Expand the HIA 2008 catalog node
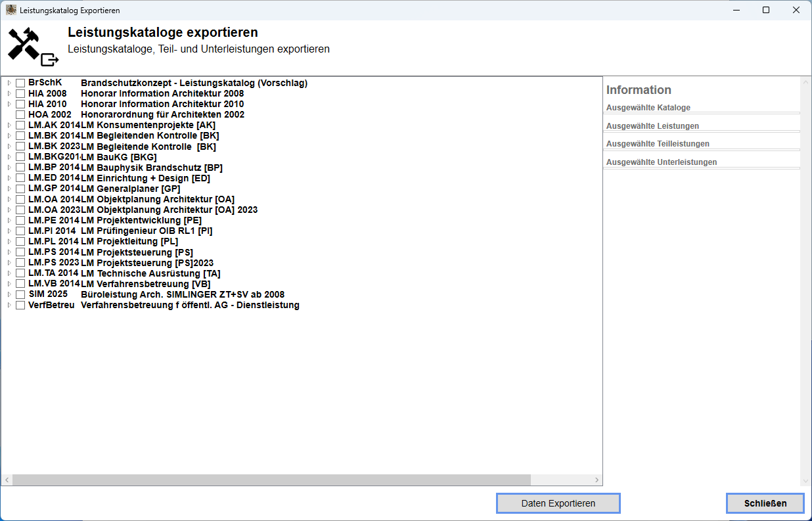This screenshot has width=812, height=521. pyautogui.click(x=9, y=93)
